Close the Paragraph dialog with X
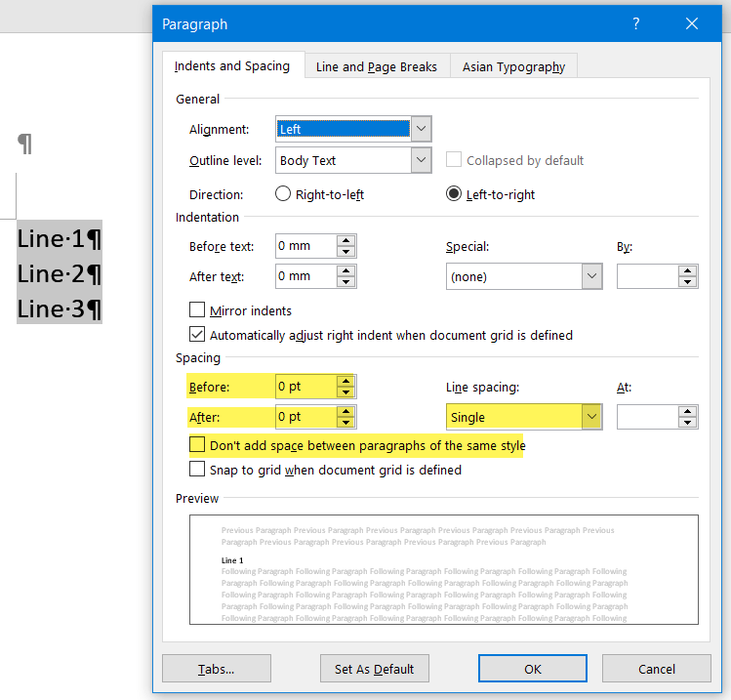Viewport: 731px width, 700px height. pyautogui.click(x=692, y=23)
